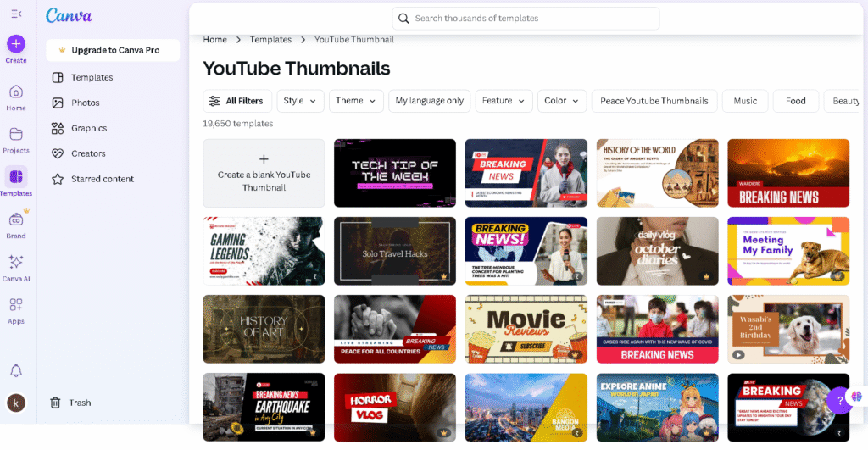Open Projects folder icon

click(x=16, y=134)
